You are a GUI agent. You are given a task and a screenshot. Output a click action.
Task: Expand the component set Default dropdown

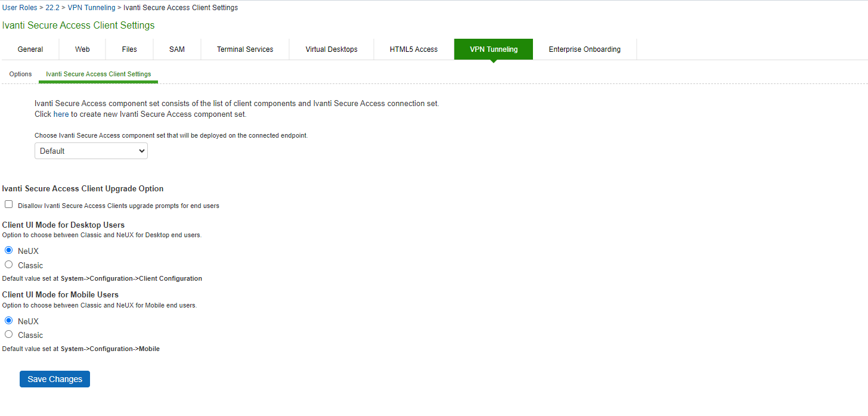pyautogui.click(x=91, y=151)
